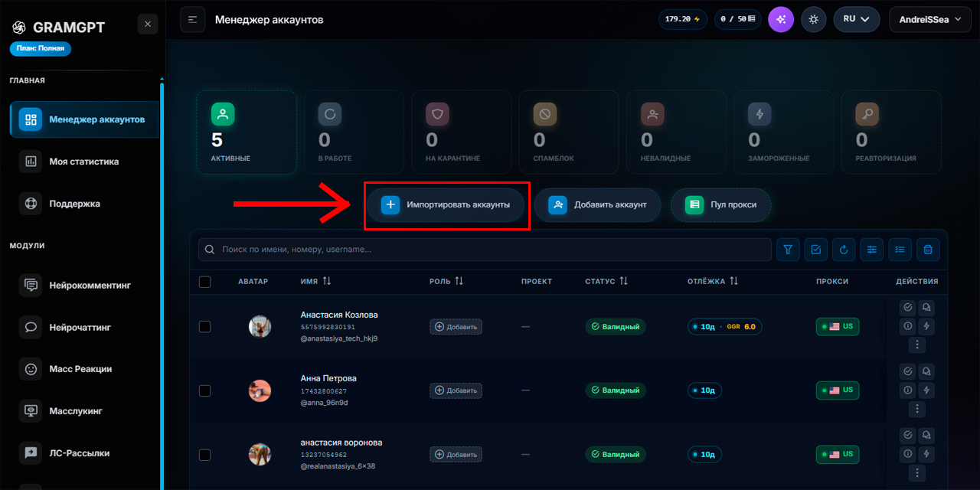The height and width of the screenshot is (490, 980).
Task: Click the План: Полная plan badge
Action: (x=41, y=48)
